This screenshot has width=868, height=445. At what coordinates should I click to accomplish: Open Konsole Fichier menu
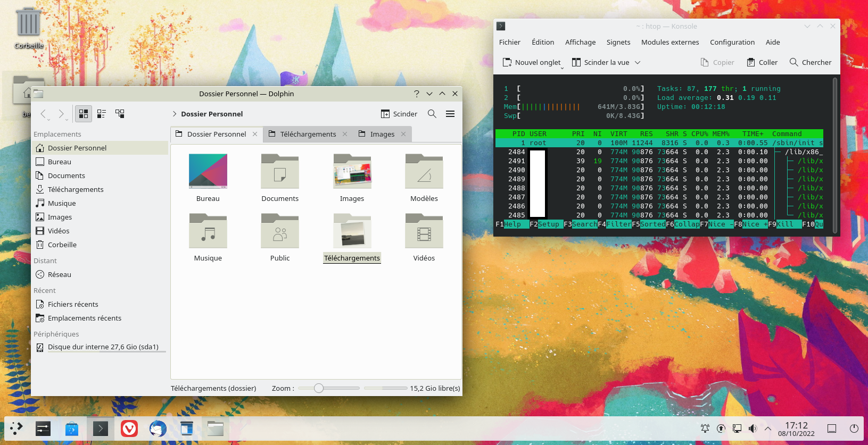(x=509, y=42)
